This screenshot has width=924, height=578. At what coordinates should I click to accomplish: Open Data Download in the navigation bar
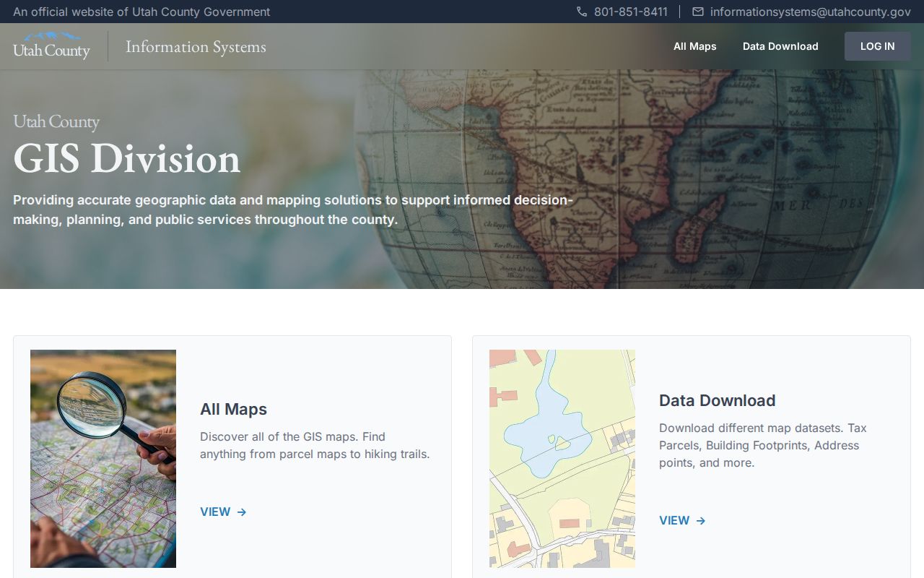[780, 46]
